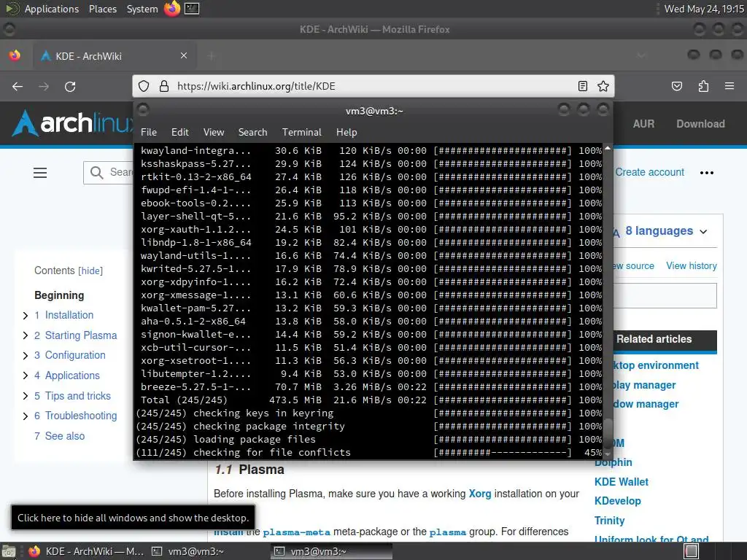Click Download in Arch navigation bar
The height and width of the screenshot is (560, 747).
point(700,123)
